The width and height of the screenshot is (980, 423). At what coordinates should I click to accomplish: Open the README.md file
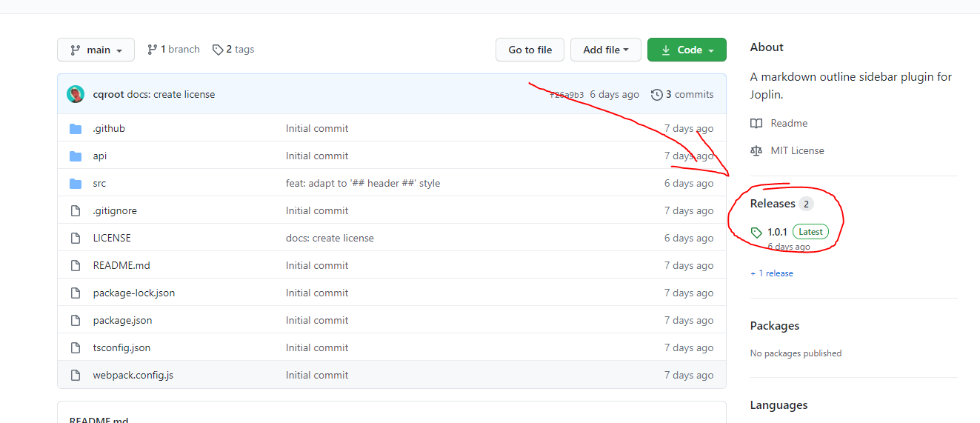121,265
